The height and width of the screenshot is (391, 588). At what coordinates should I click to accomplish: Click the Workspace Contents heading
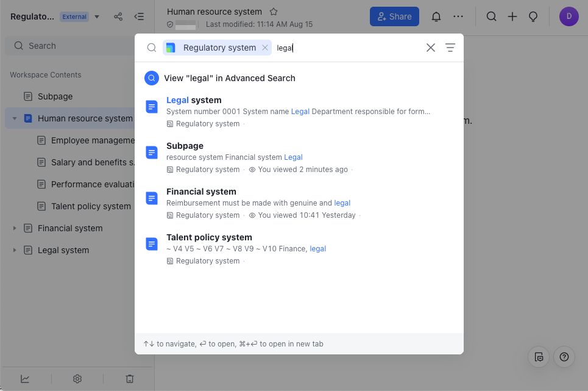(45, 74)
